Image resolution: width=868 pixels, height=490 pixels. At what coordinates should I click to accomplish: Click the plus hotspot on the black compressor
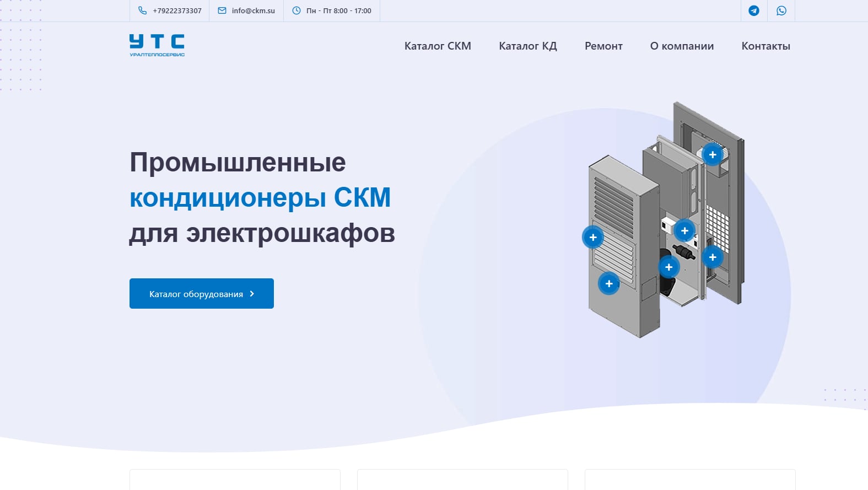[x=669, y=267]
